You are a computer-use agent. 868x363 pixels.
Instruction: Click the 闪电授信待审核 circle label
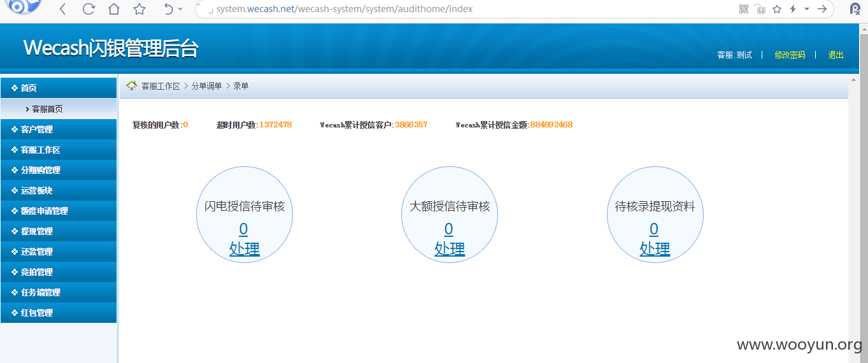(x=245, y=207)
